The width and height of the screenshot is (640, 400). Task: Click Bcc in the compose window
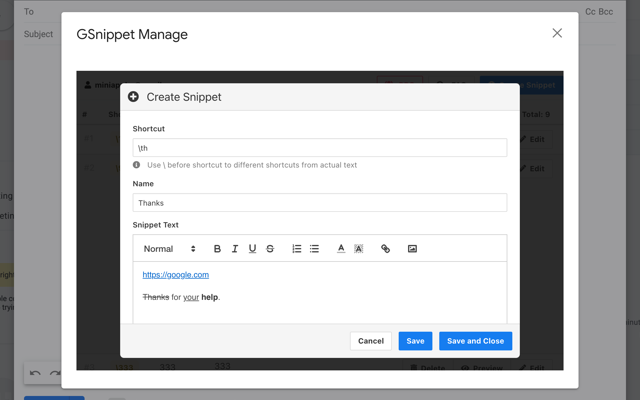click(x=606, y=12)
